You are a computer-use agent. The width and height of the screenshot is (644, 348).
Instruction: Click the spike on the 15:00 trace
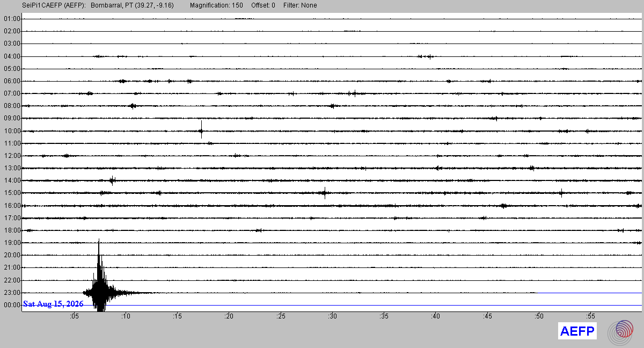[325, 193]
